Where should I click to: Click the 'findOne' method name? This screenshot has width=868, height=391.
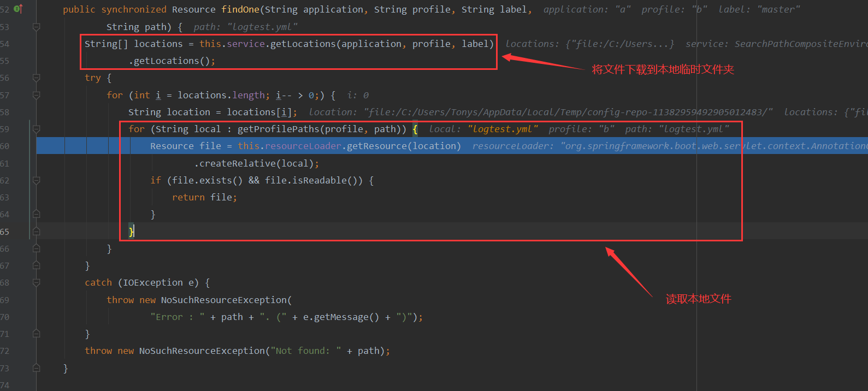240,9
